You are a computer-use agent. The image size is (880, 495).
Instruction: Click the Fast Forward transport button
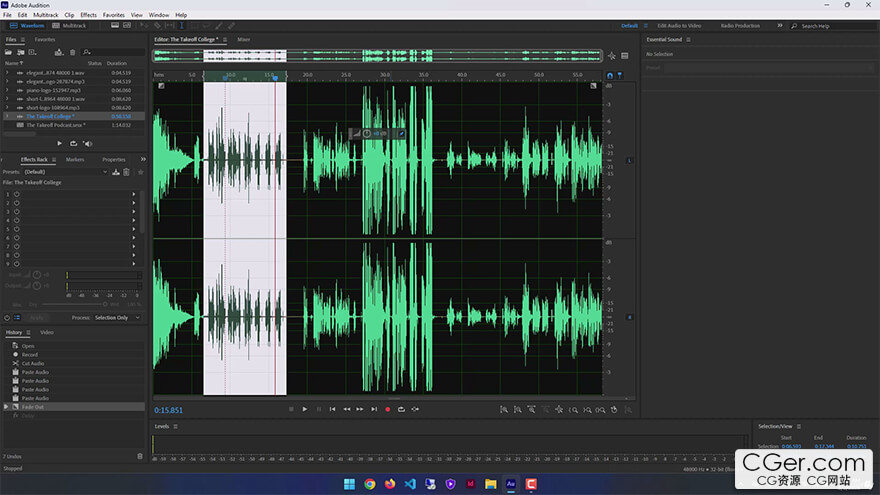point(360,409)
